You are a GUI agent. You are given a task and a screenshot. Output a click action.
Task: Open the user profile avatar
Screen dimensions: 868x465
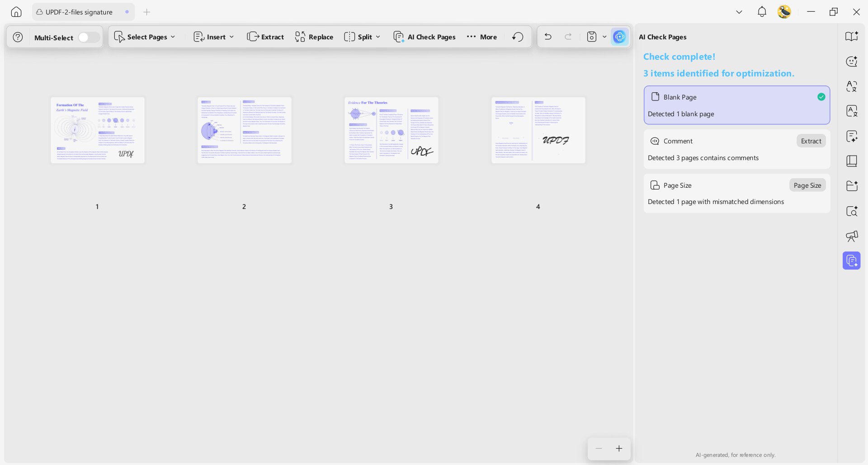pos(784,12)
